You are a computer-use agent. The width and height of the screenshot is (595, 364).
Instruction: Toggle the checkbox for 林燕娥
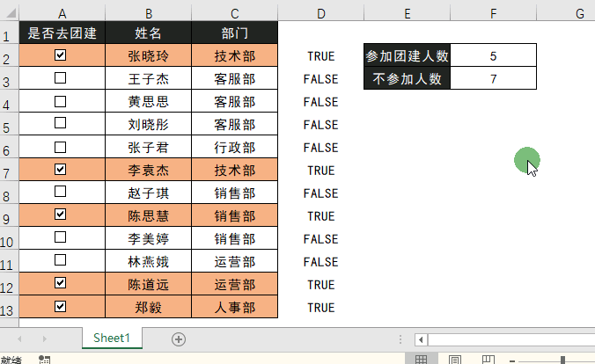[x=60, y=260]
